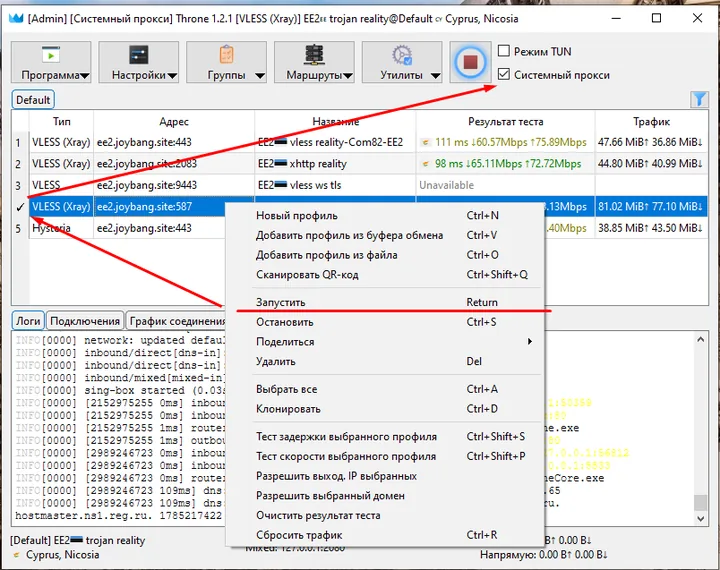The image size is (720, 570).
Task: Select Добавить профиль из файла
Action: point(385,255)
